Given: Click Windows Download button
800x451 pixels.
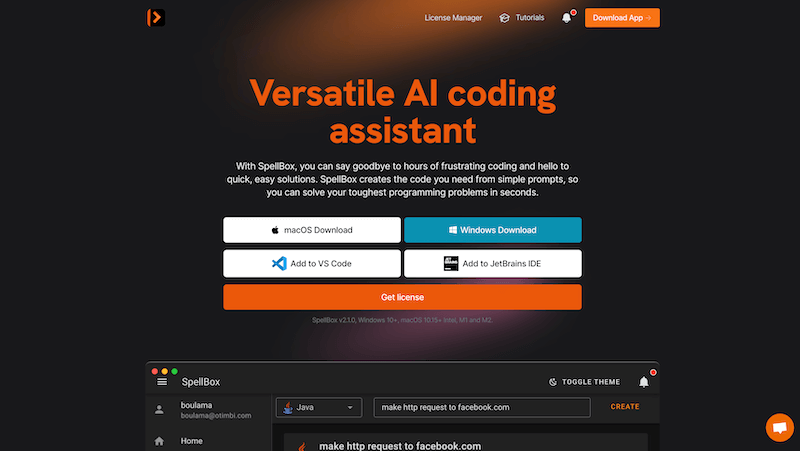Looking at the screenshot, I should [492, 230].
